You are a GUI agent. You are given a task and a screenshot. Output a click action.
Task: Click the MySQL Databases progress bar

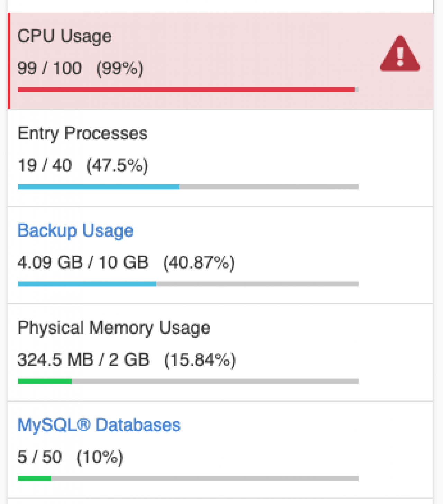[188, 478]
